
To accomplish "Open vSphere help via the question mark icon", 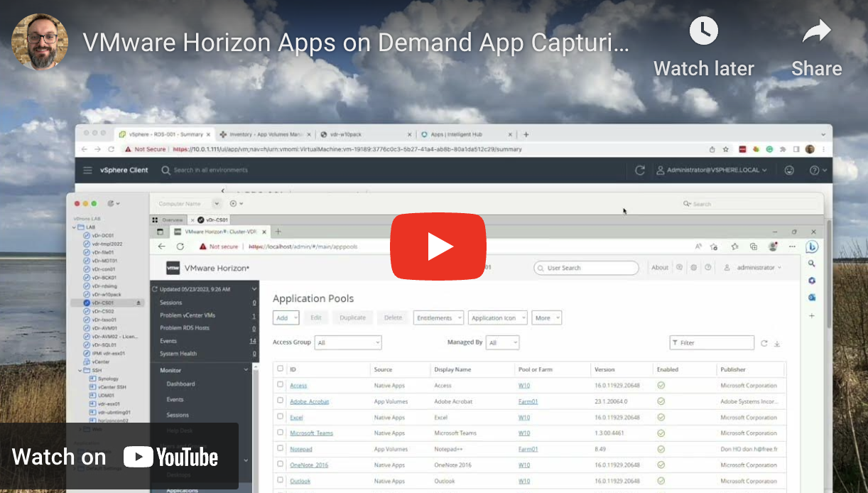I will coord(814,170).
